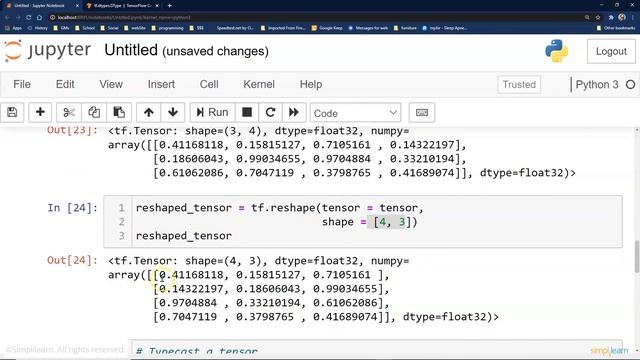This screenshot has height=360, width=640.
Task: Click the Python 3 kernel name label
Action: [597, 84]
